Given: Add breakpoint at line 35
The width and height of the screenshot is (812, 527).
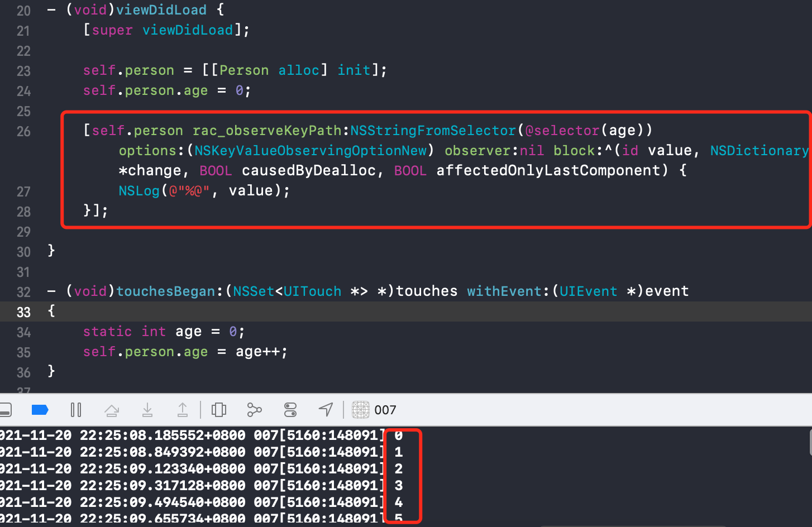Looking at the screenshot, I should [23, 352].
